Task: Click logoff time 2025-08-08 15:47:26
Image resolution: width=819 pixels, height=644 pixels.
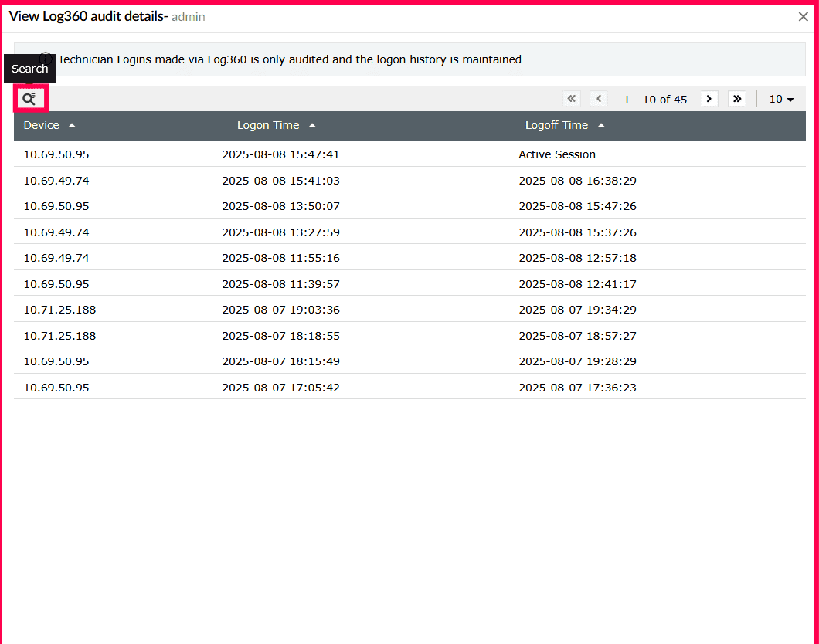Action: click(x=577, y=206)
